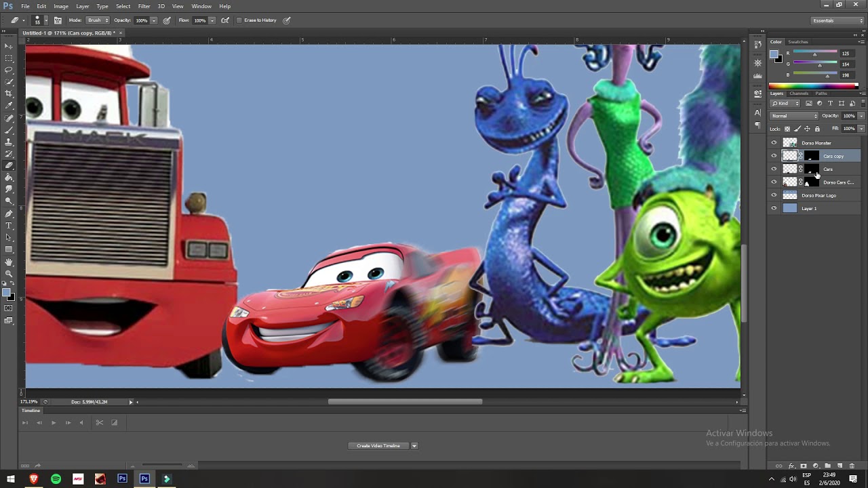Viewport: 868px width, 488px height.
Task: Click the pixel layer filter icon
Action: pyautogui.click(x=808, y=103)
